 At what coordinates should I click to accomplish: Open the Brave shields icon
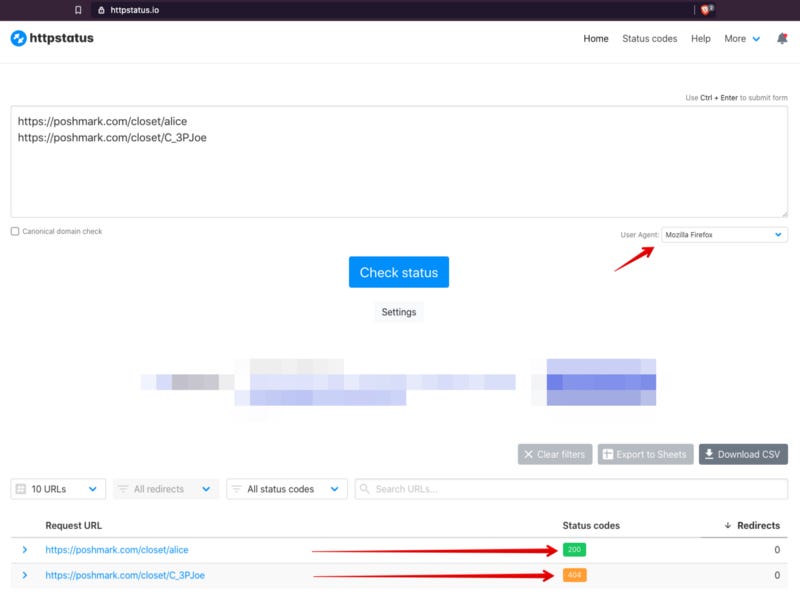click(706, 10)
